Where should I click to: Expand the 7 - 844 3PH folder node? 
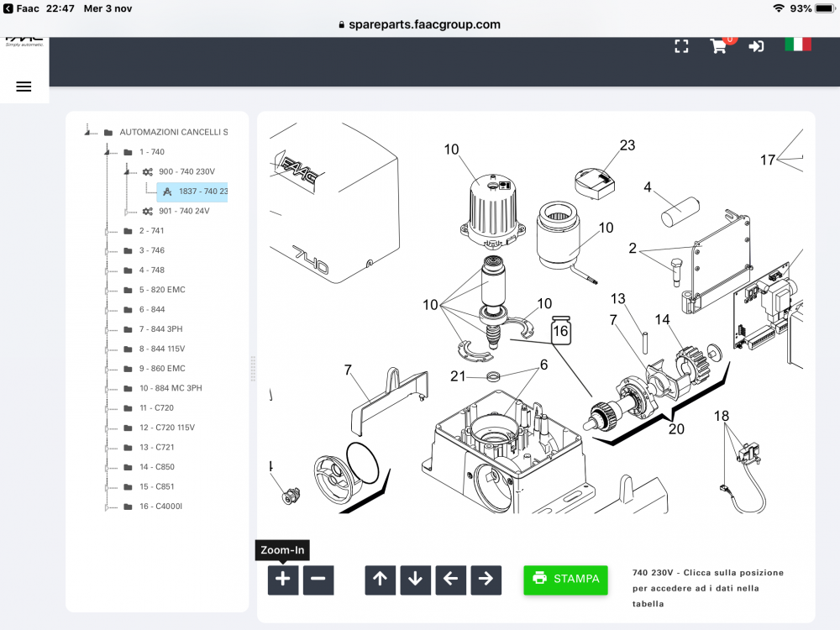coord(108,329)
